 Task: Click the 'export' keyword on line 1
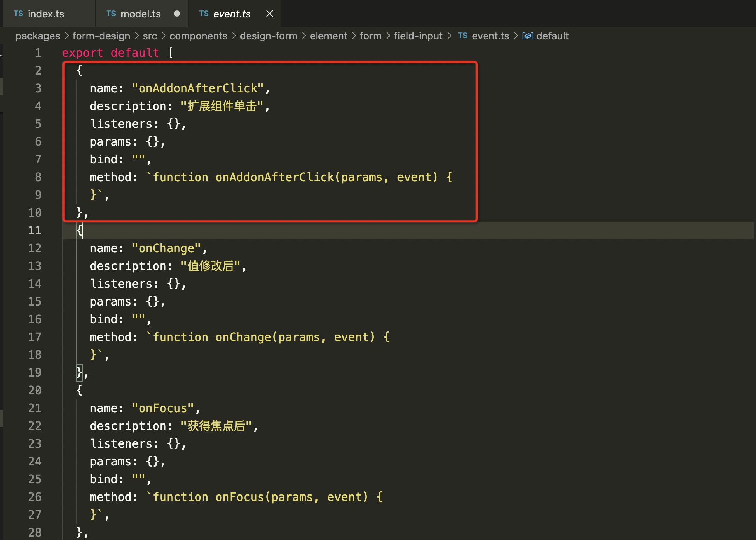pos(83,53)
